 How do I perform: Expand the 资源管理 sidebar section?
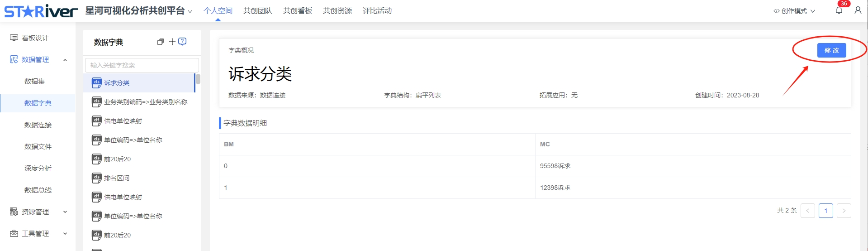point(65,212)
